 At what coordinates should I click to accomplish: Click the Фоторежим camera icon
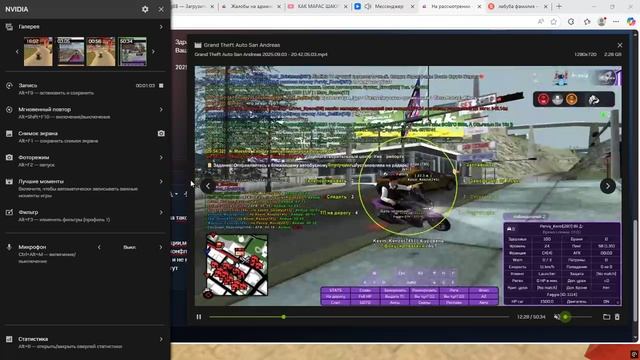(9, 158)
